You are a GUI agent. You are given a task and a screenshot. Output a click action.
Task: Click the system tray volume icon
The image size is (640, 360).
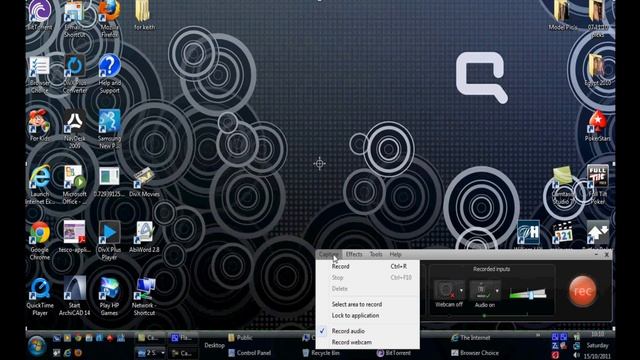tap(576, 355)
